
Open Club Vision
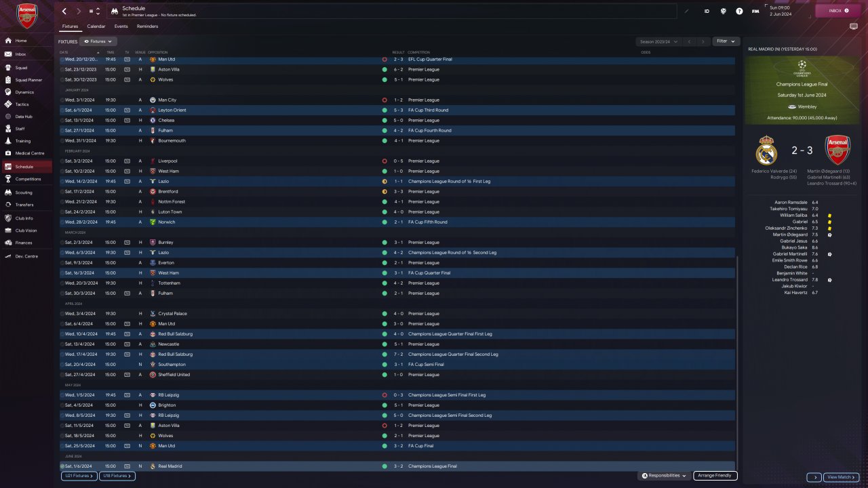[x=26, y=230]
